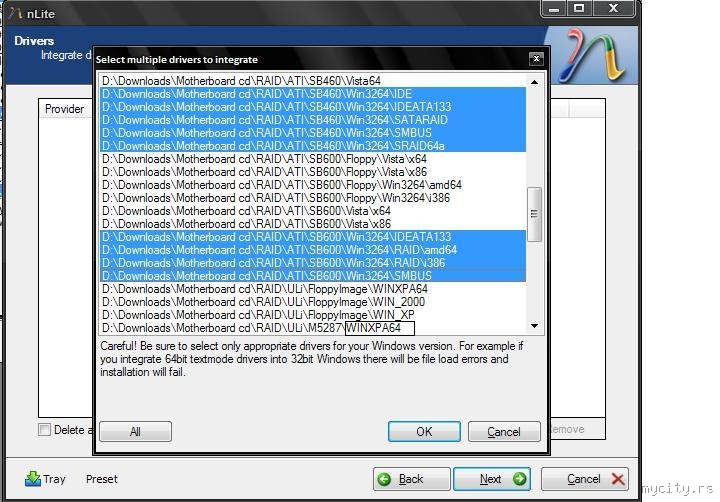
Task: Click the nLite logo in title bar
Action: (15, 13)
